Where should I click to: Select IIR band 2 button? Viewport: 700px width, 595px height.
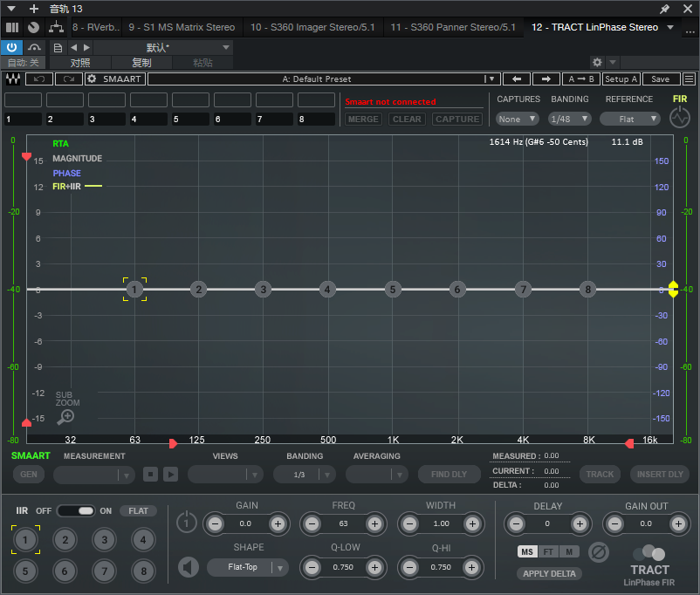coord(65,540)
